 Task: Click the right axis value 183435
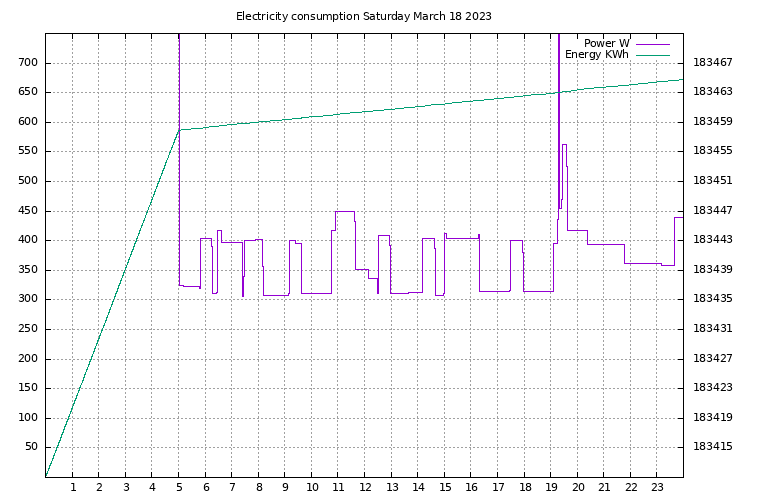(713, 298)
